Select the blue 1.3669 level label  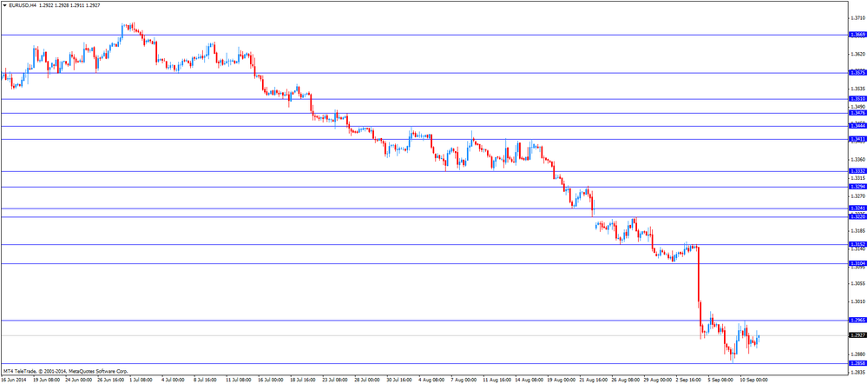click(858, 35)
